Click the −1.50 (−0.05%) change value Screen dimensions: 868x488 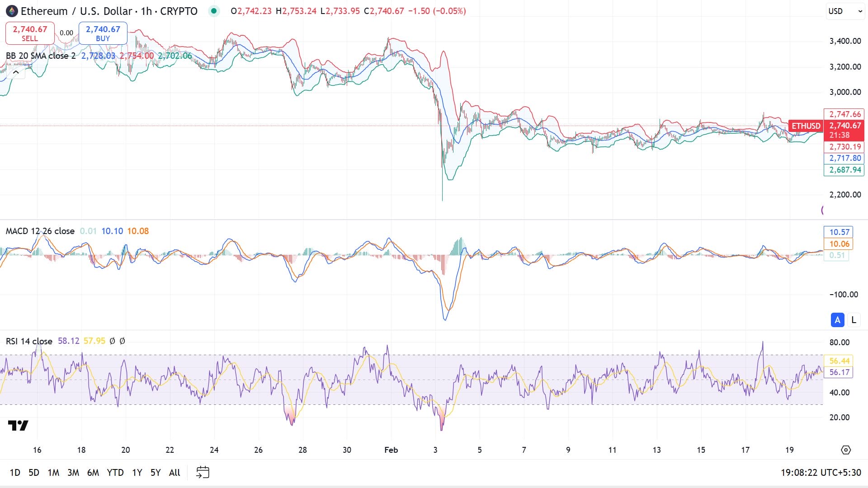pos(437,11)
